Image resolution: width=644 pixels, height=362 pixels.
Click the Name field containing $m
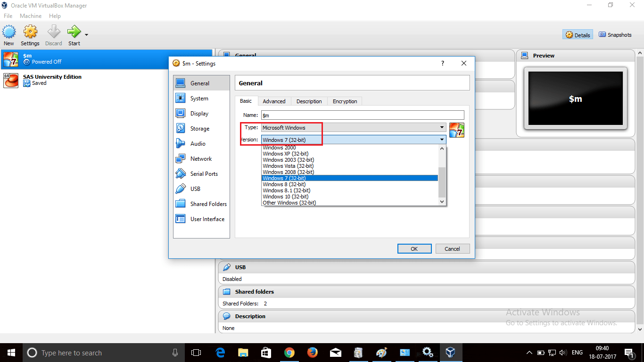pos(363,115)
